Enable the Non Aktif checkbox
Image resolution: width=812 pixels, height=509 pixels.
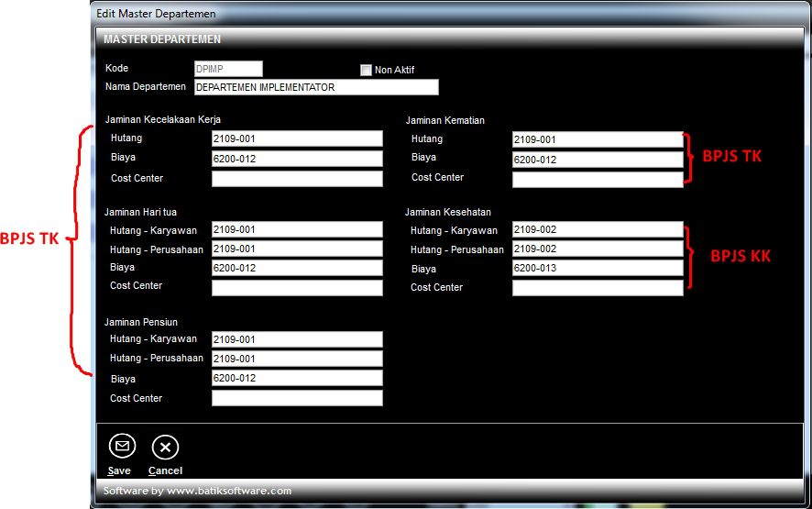[366, 70]
